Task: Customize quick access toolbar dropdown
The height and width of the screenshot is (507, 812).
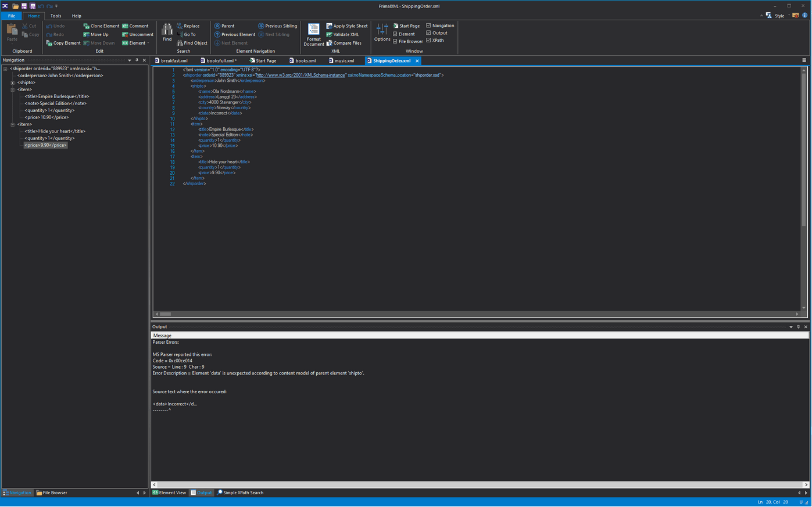Action: pyautogui.click(x=56, y=6)
